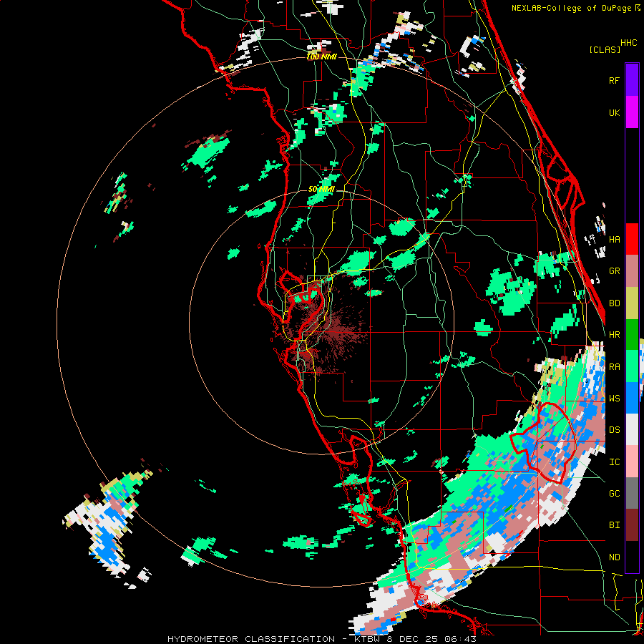Select the GR graupel color swatch
This screenshot has width=644, height=644.
click(632, 270)
